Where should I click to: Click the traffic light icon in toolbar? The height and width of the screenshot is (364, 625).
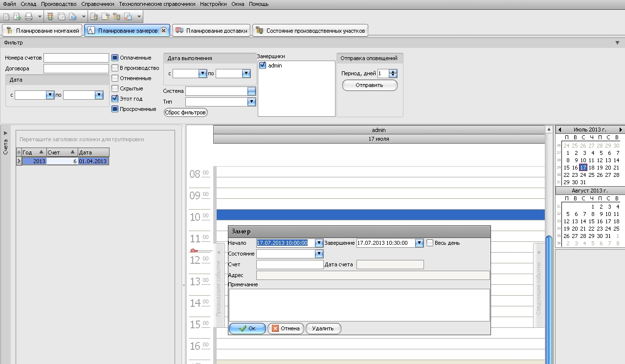(x=50, y=17)
